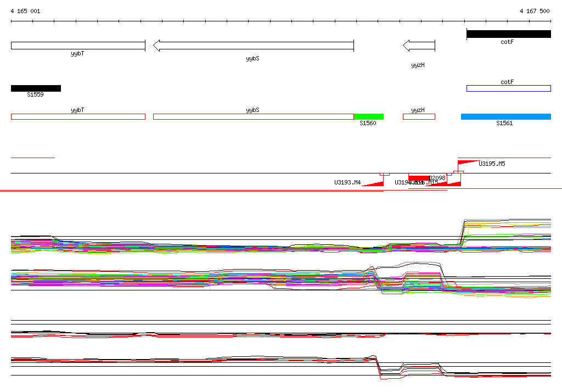Click the blue-outlined cotF box
The width and height of the screenshot is (562, 392).
click(x=508, y=88)
